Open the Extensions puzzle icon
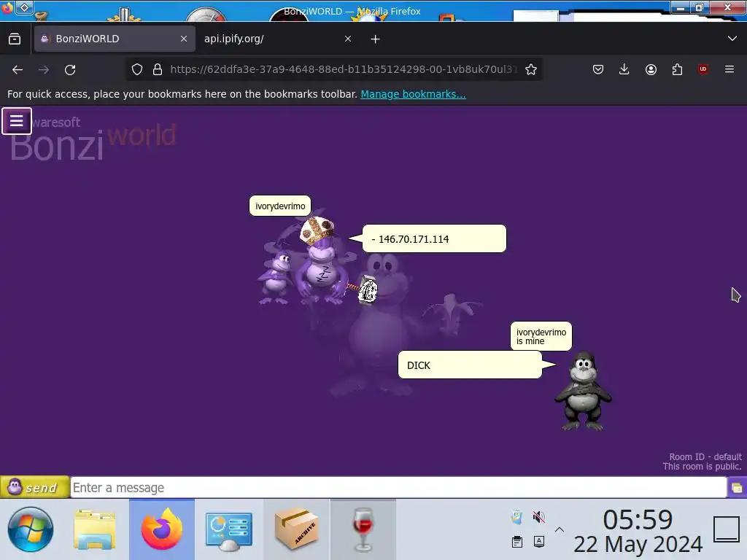Viewport: 747px width, 560px height. (x=677, y=69)
